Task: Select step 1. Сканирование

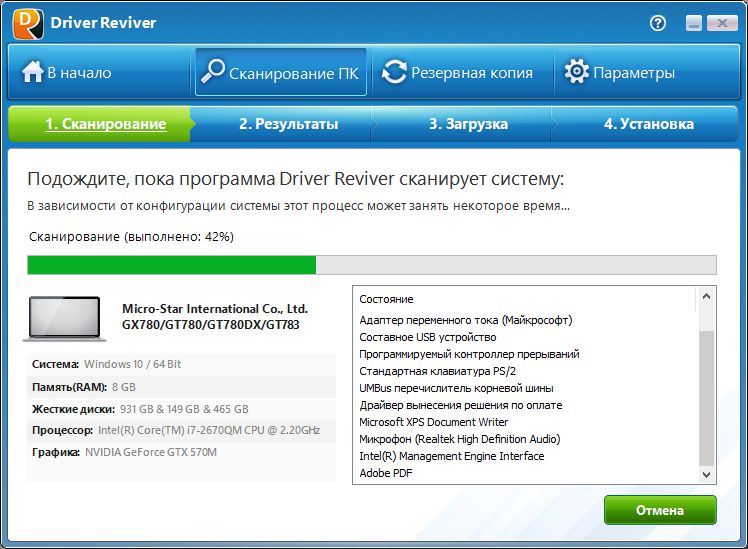Action: 100,124
